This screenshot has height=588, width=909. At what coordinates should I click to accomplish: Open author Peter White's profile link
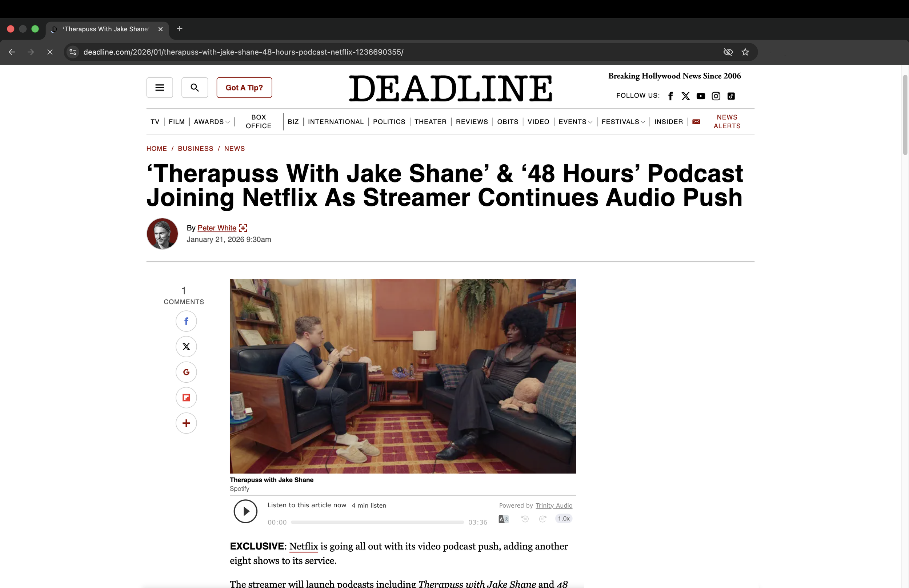click(x=217, y=227)
